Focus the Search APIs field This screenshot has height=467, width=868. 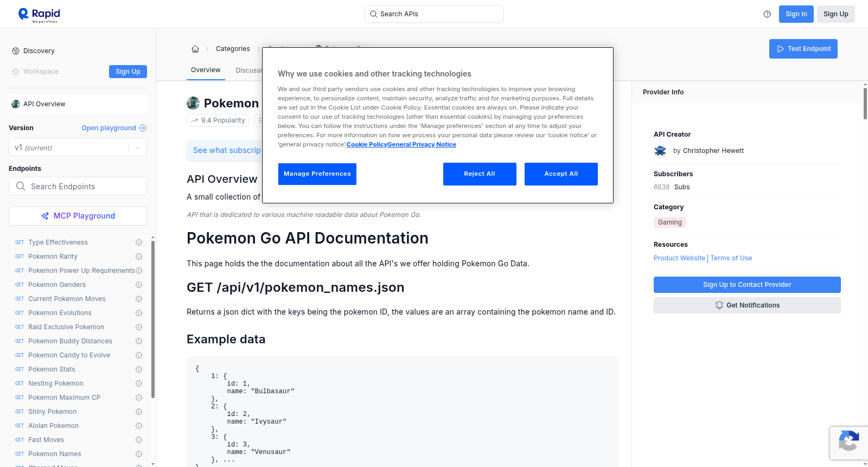tap(434, 14)
